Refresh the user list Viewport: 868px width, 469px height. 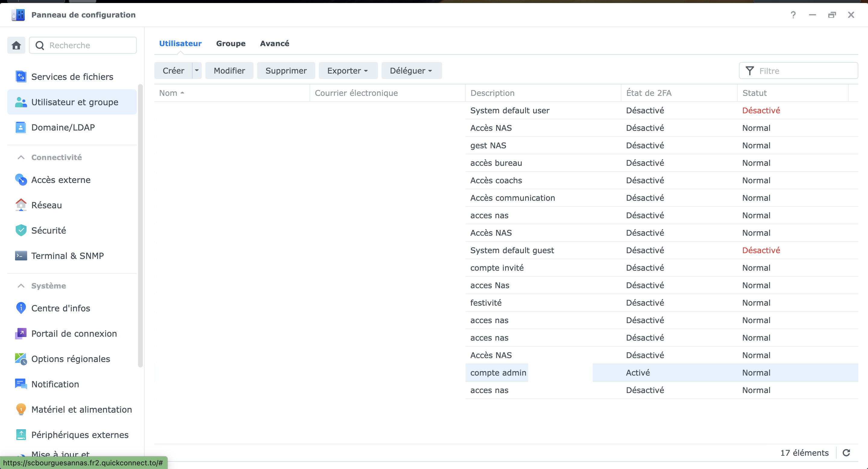pyautogui.click(x=846, y=453)
